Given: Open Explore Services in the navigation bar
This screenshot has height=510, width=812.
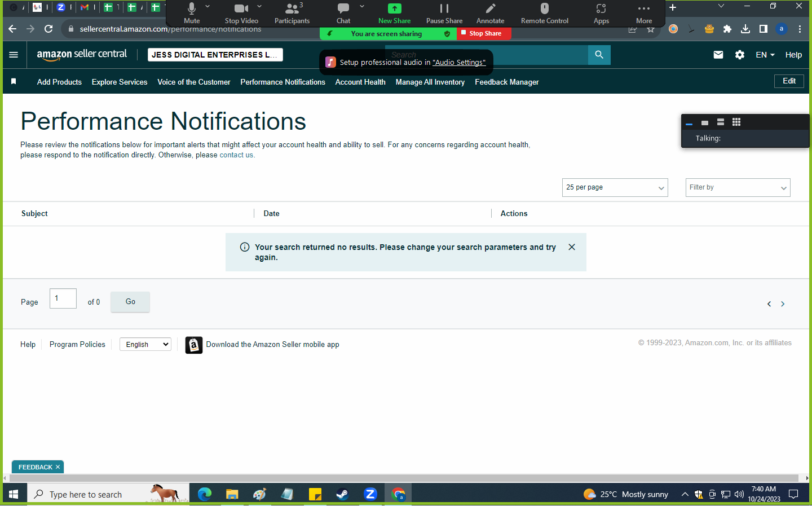Looking at the screenshot, I should point(120,82).
